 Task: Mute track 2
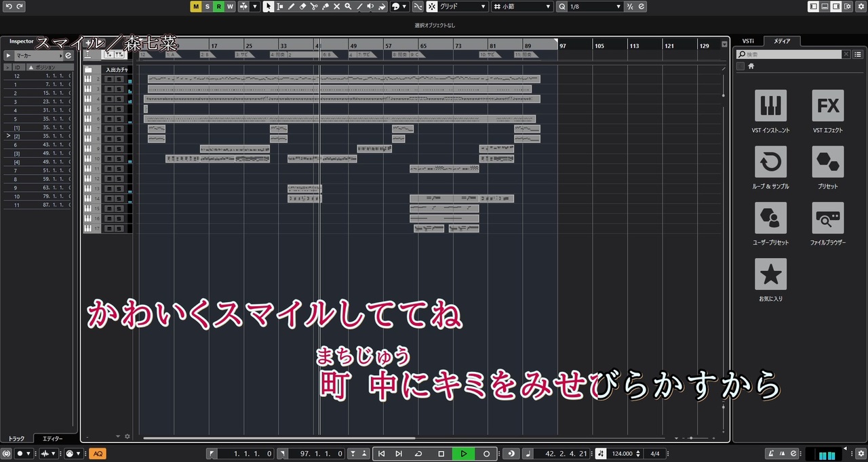pyautogui.click(x=108, y=79)
